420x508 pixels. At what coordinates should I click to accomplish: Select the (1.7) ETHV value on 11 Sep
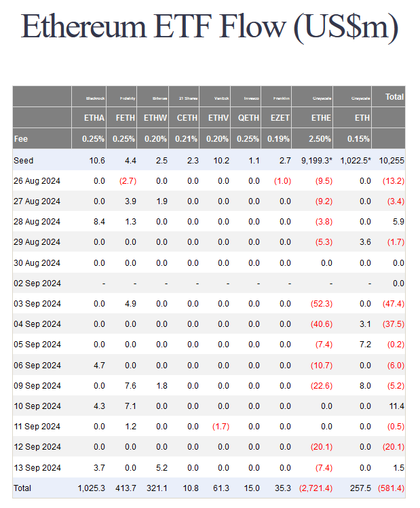tap(221, 427)
